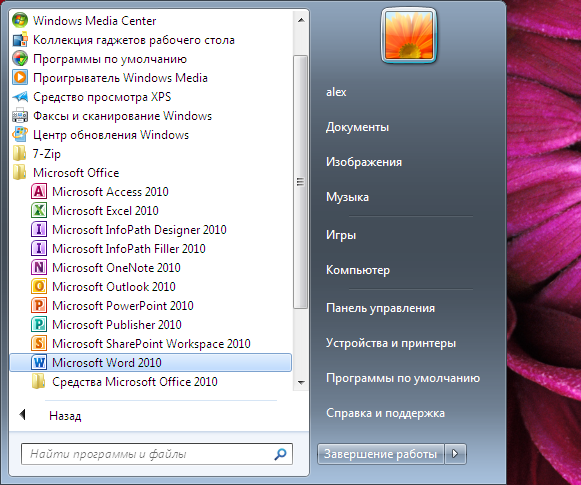Image resolution: width=581 pixels, height=485 pixels.
Task: Click Факсы и сканирование Windows label
Action: point(122,116)
